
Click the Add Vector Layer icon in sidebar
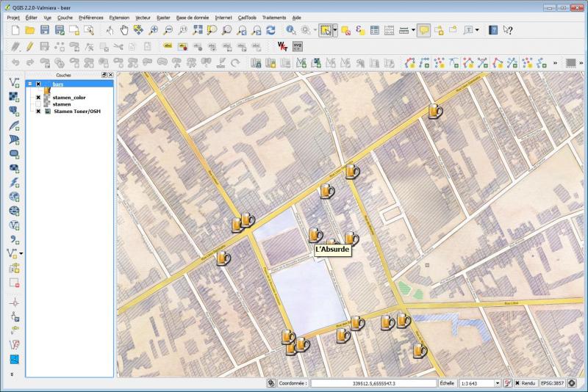point(14,82)
